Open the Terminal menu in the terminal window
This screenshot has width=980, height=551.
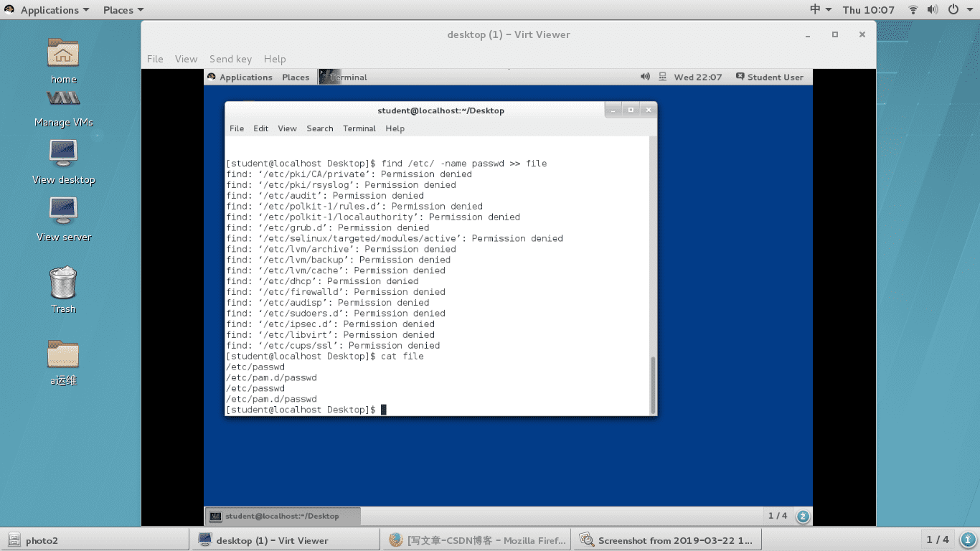point(359,128)
